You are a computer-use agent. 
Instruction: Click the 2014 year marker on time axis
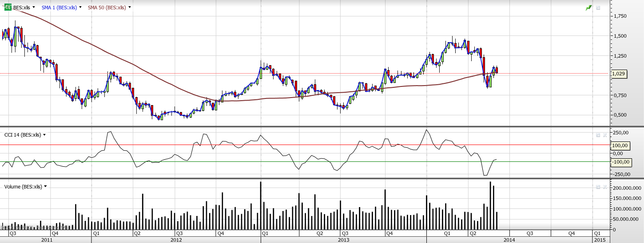tap(509, 240)
